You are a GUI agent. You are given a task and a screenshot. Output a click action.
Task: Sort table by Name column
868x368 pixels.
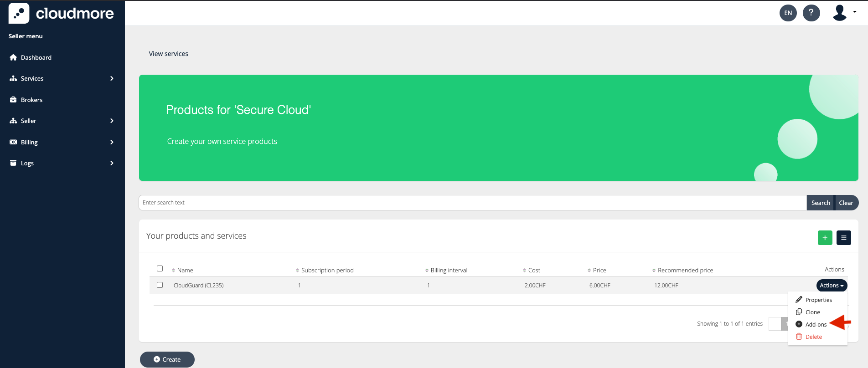[185, 270]
